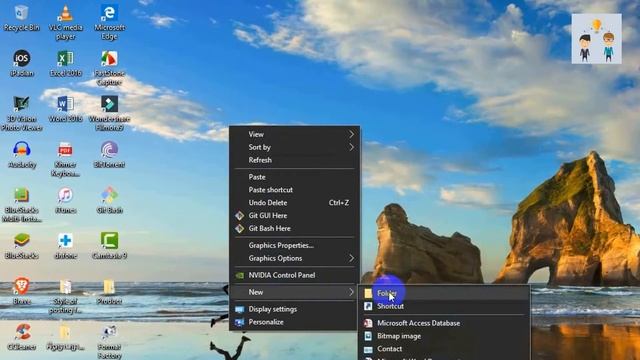Click the Wondershare Filmora9 shortcut
The height and width of the screenshot is (360, 640).
(x=109, y=113)
